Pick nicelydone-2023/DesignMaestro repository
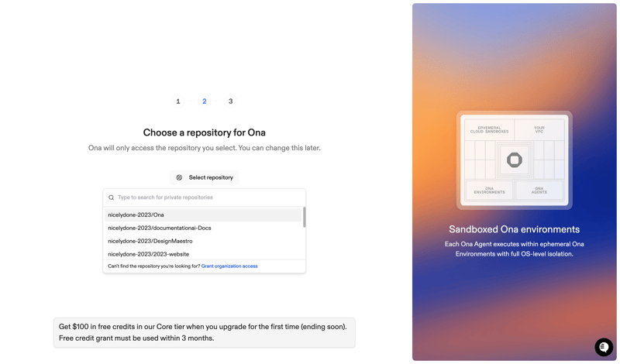The width and height of the screenshot is (620, 364). pyautogui.click(x=203, y=241)
